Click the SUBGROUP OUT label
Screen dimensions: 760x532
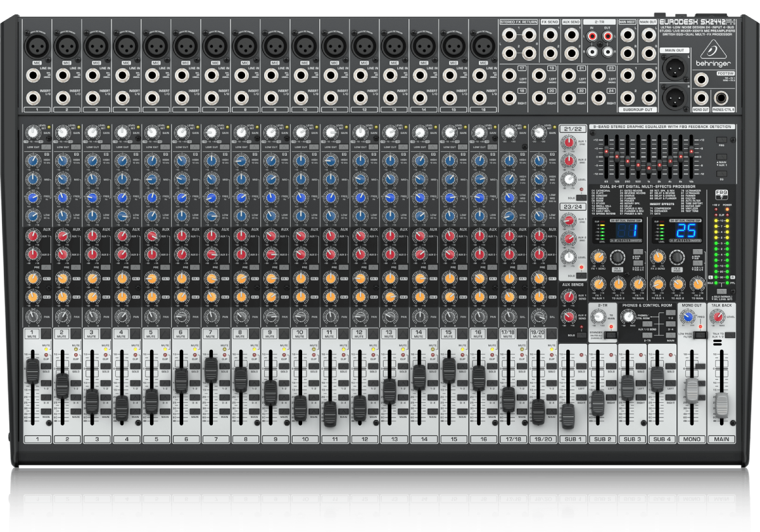[x=638, y=108]
